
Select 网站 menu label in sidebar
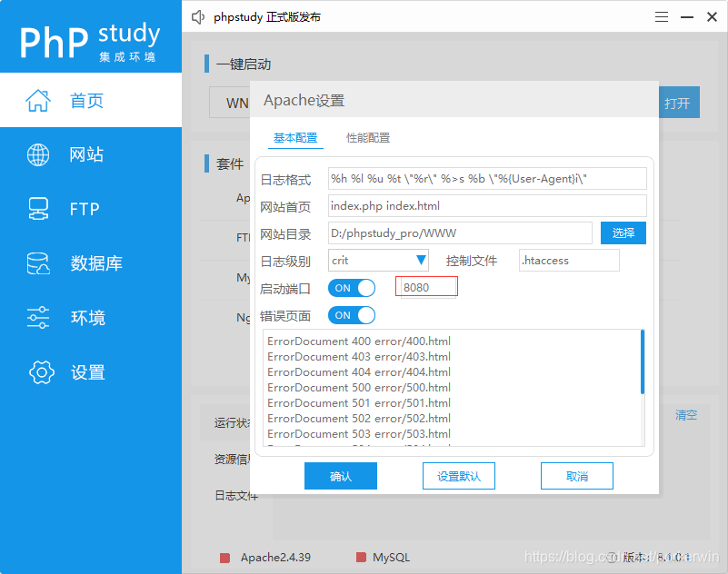click(87, 154)
